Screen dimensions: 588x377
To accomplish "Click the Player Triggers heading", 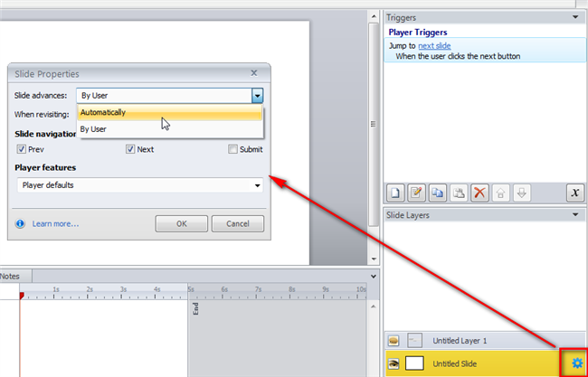I will click(418, 33).
